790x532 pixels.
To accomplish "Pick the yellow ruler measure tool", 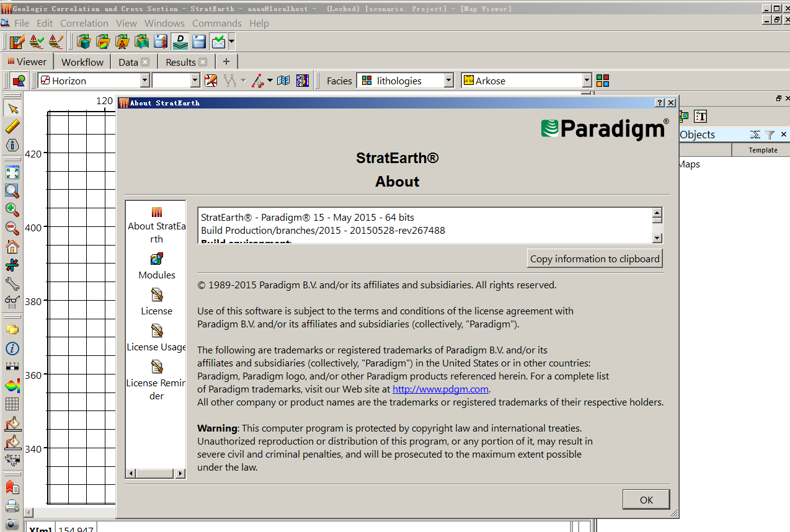I will click(12, 126).
